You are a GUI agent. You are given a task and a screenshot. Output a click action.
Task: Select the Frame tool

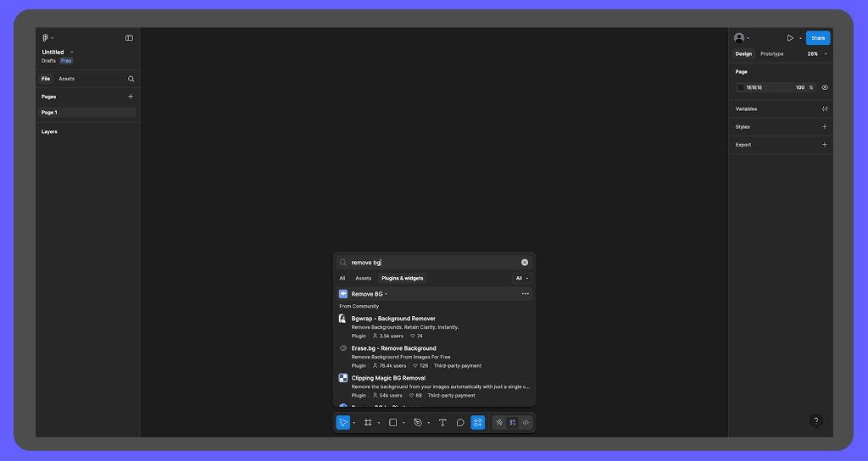[368, 422]
